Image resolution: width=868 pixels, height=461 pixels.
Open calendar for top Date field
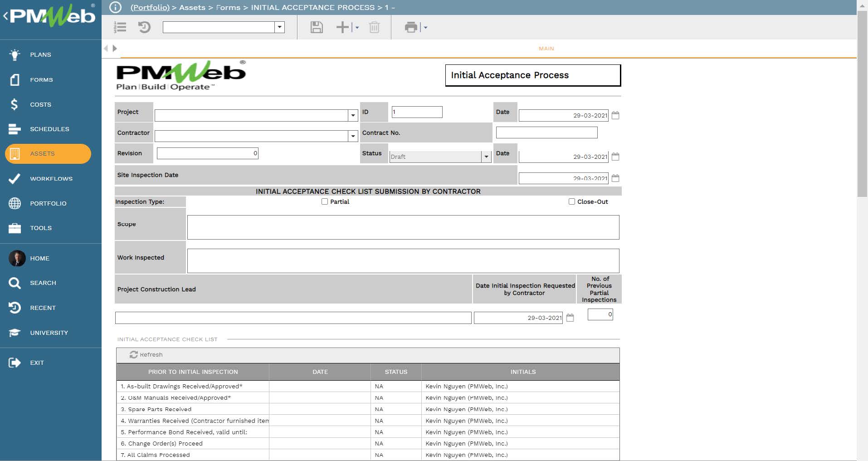click(615, 115)
